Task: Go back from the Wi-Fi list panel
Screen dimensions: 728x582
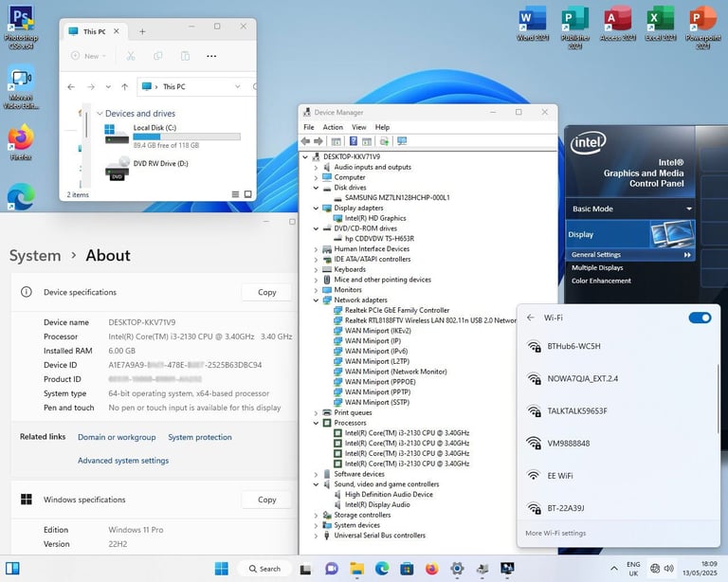Action: click(531, 318)
